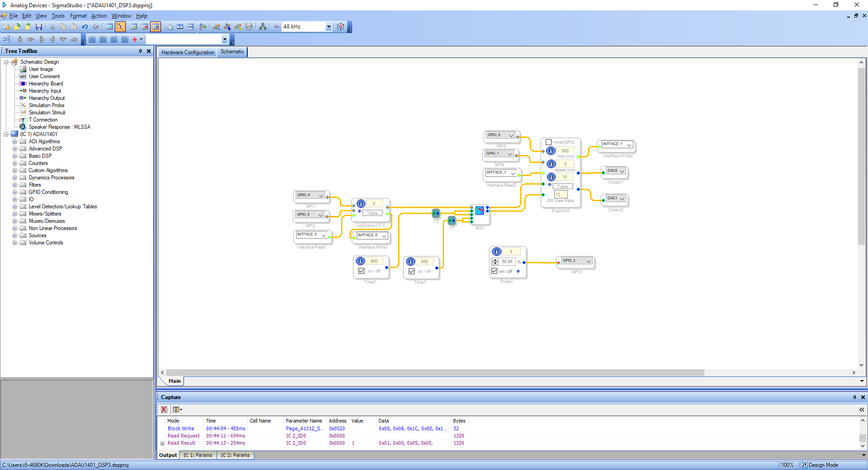This screenshot has height=470, width=868.
Task: Click the New Project toolbar icon
Action: pos(6,27)
